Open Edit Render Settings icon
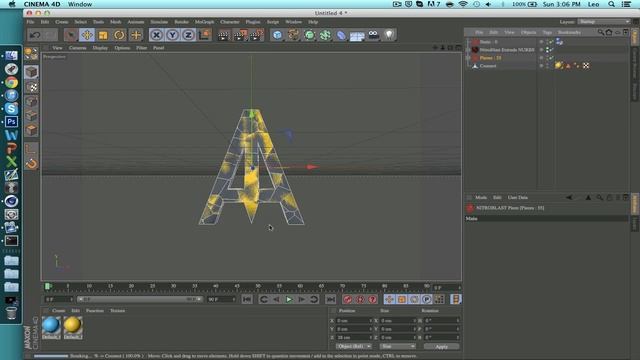Image resolution: width=640 pixels, height=360 pixels. click(256, 35)
